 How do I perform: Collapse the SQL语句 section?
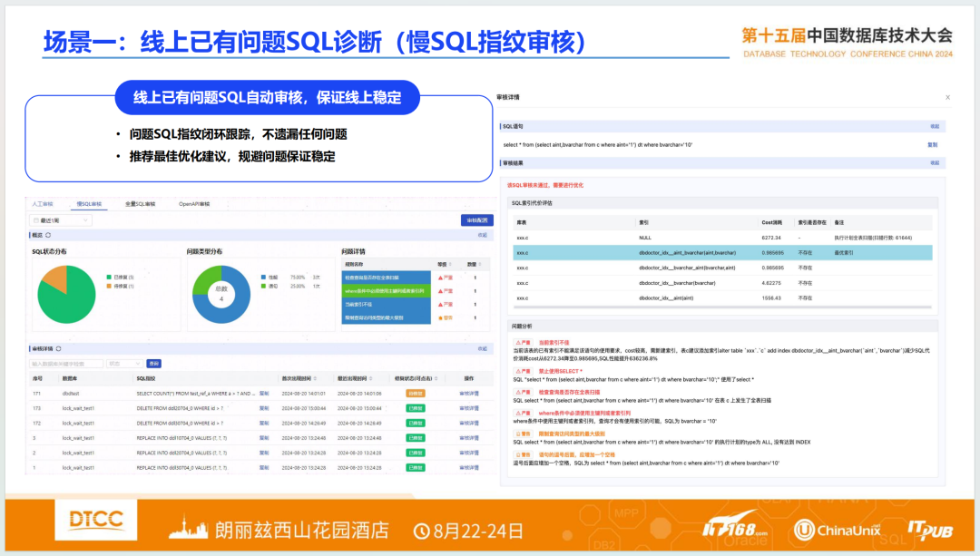(x=935, y=126)
